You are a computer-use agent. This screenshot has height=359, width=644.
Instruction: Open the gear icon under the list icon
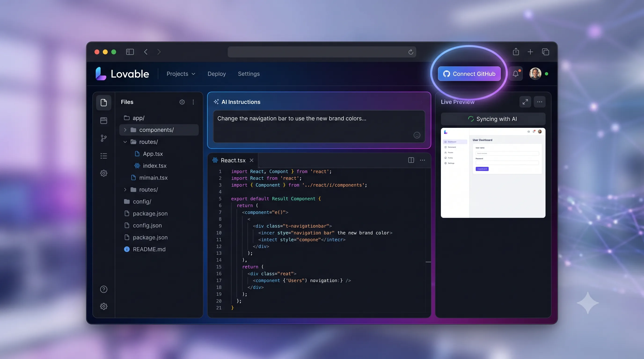[103, 173]
